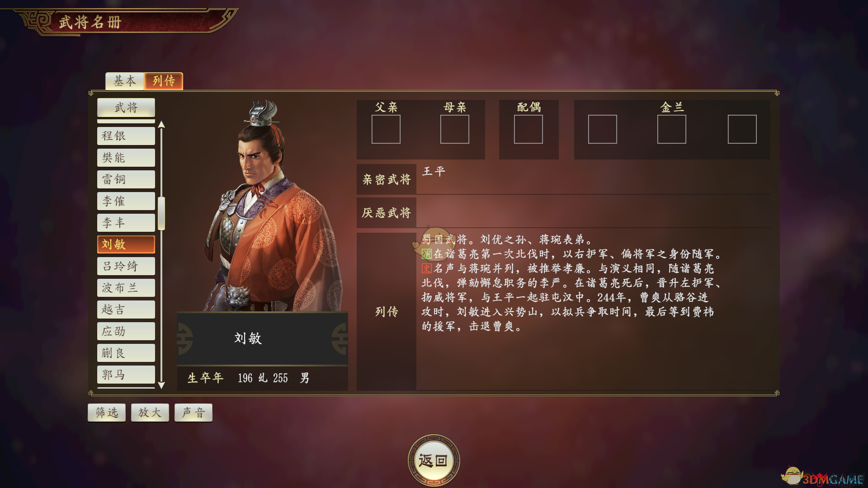This screenshot has height=488, width=868.
Task: Click the round 返回 button
Action: (434, 460)
